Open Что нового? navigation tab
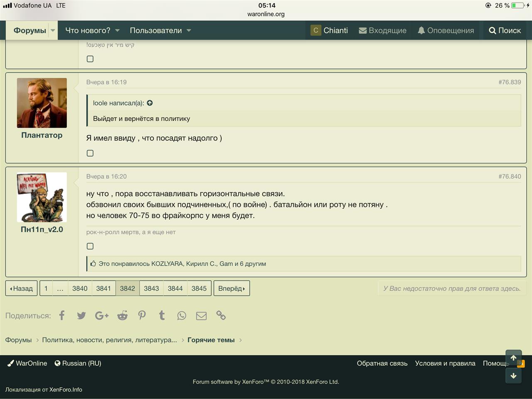The height and width of the screenshot is (399, 532). [x=88, y=30]
